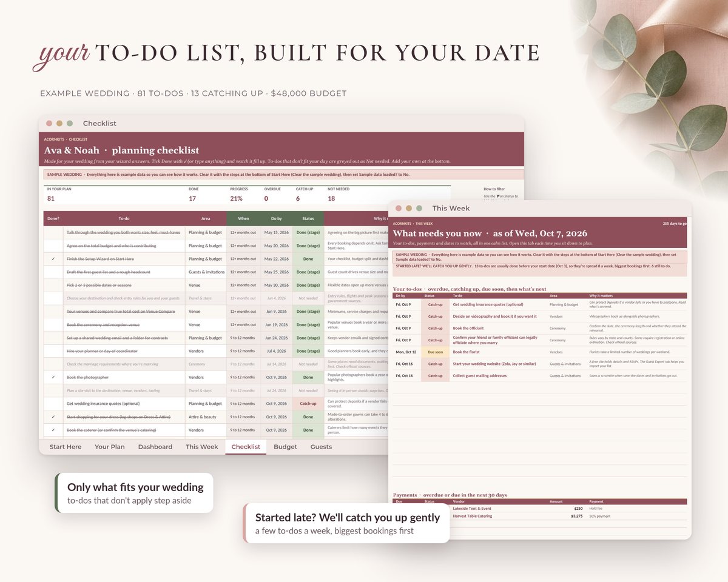Image resolution: width=728 pixels, height=582 pixels.
Task: Select 'Book the officiant' to-do in This Week
Action: click(468, 328)
